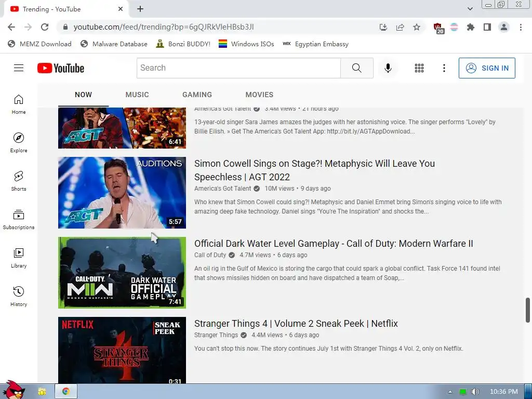Go back in the browser
This screenshot has height=399, width=532.
(11, 27)
